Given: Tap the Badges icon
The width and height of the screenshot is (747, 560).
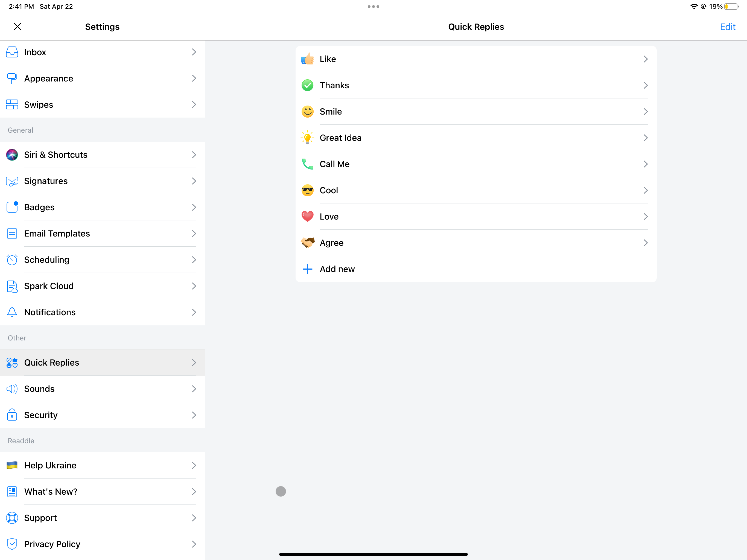Looking at the screenshot, I should click(x=12, y=207).
